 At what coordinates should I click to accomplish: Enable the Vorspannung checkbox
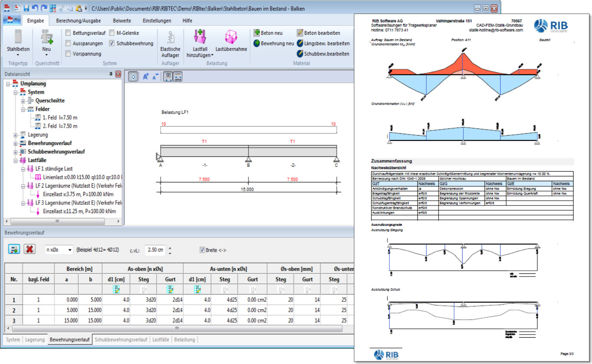tap(68, 53)
